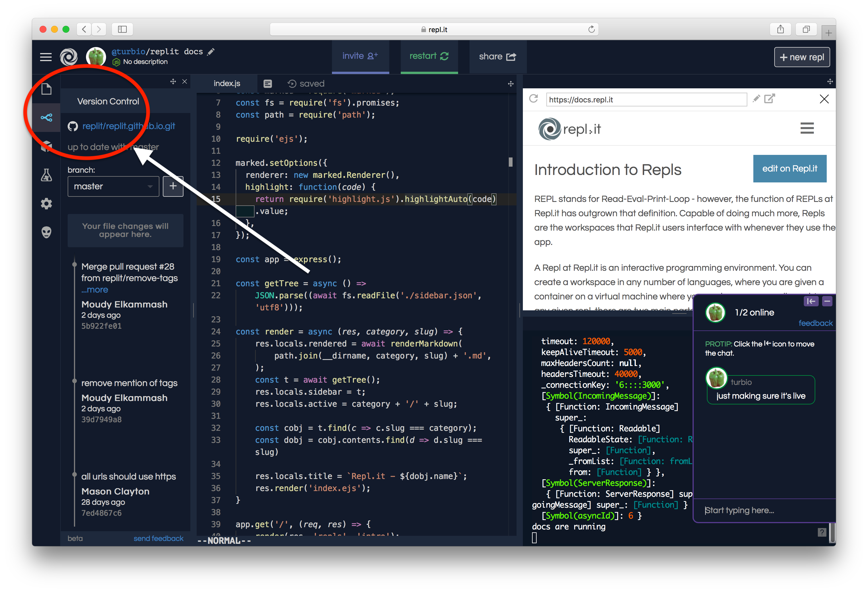868x592 pixels.
Task: Click the document icon next to index.js
Action: click(267, 83)
